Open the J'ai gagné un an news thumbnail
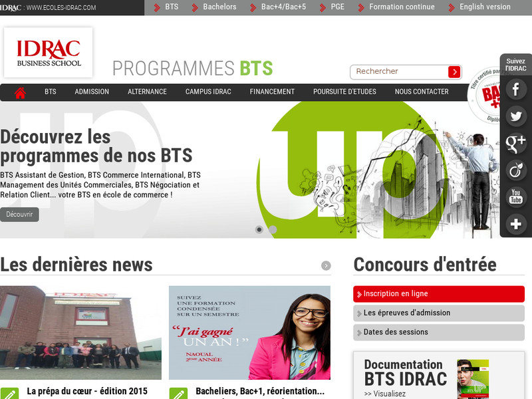This screenshot has height=399, width=532. pyautogui.click(x=250, y=332)
